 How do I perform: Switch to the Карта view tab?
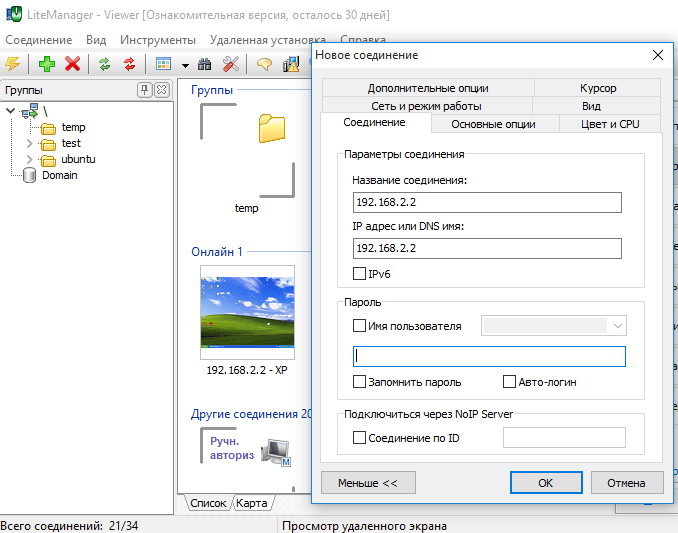click(x=253, y=503)
